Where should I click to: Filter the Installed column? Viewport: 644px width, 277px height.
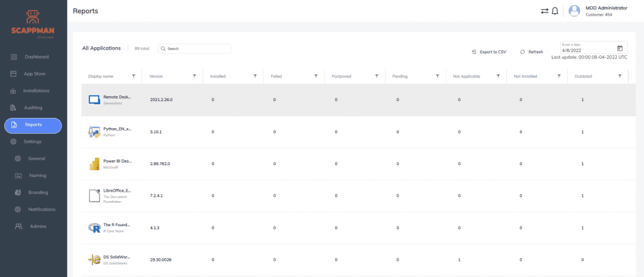point(255,76)
